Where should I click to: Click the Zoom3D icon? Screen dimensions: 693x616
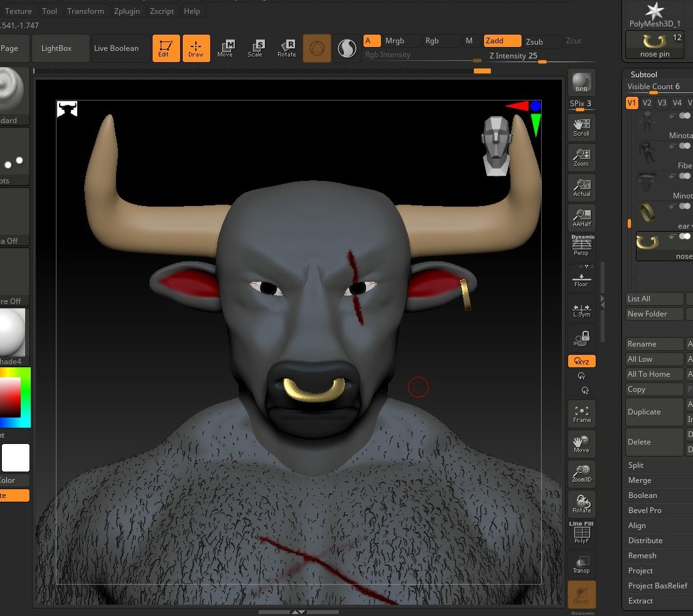(581, 474)
